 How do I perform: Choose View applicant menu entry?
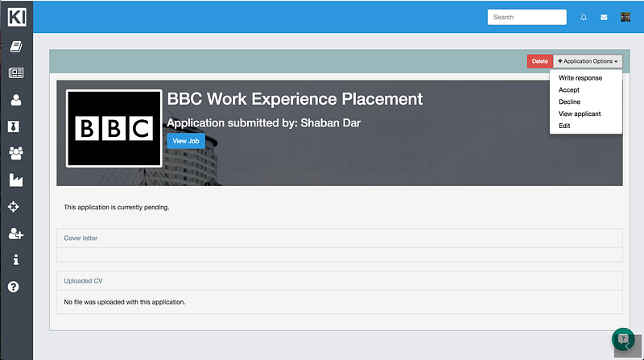tap(580, 114)
